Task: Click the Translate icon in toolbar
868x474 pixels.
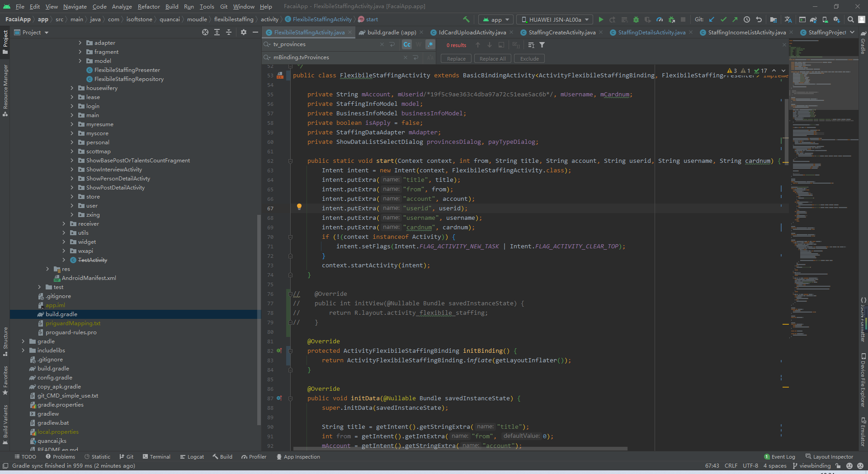Action: coord(788,19)
